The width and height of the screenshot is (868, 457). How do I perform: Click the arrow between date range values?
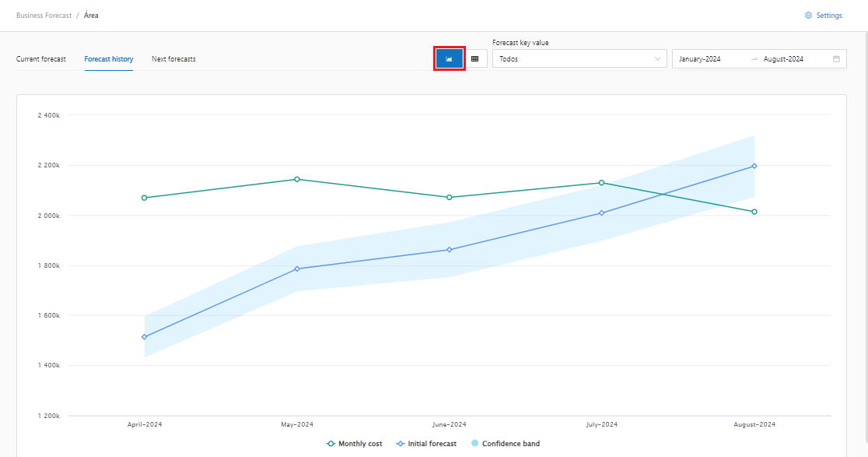tap(754, 59)
